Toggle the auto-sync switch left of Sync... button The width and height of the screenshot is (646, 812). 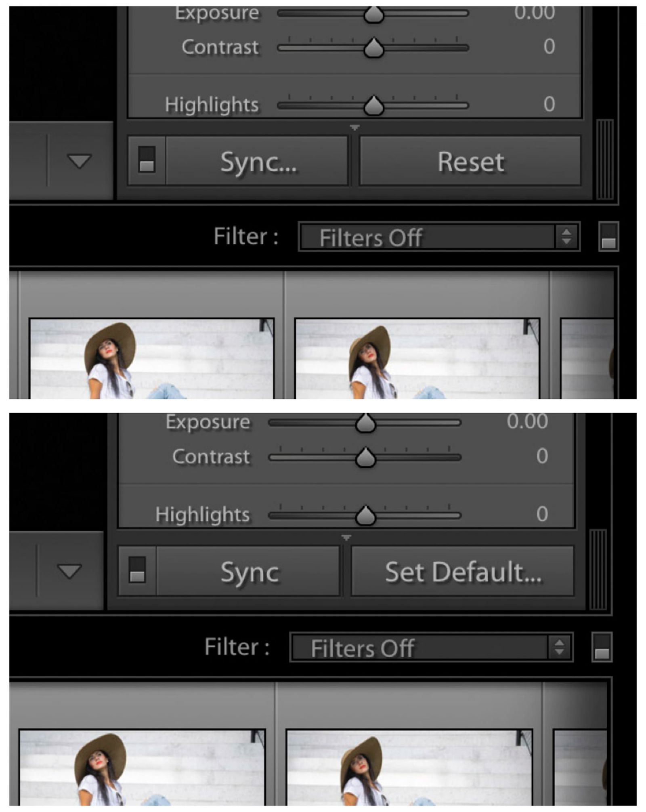tap(147, 160)
